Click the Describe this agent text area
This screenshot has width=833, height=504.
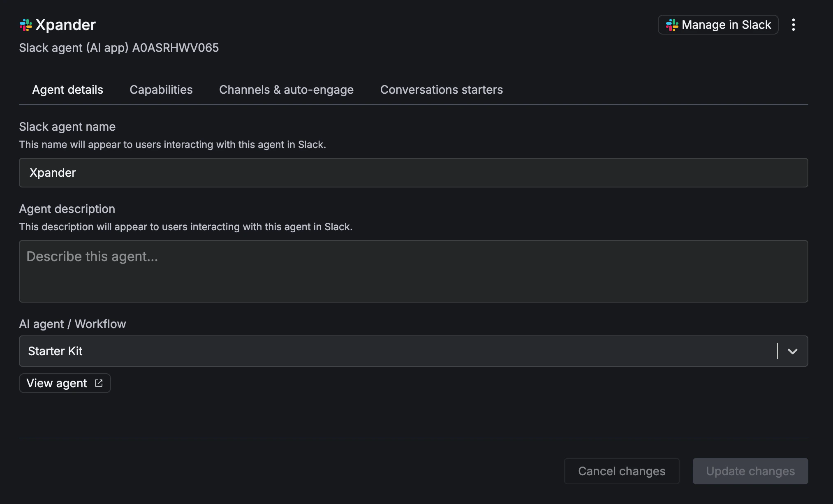pos(413,271)
